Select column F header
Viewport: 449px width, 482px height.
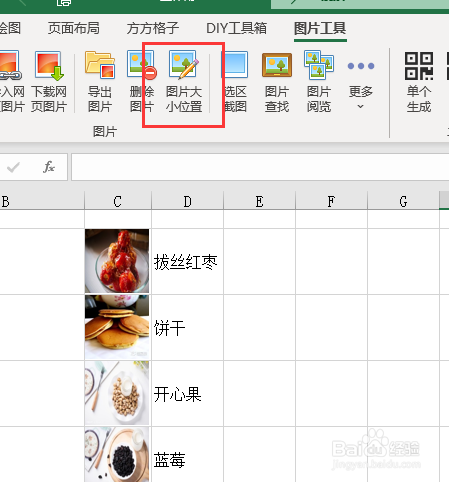pyautogui.click(x=331, y=201)
